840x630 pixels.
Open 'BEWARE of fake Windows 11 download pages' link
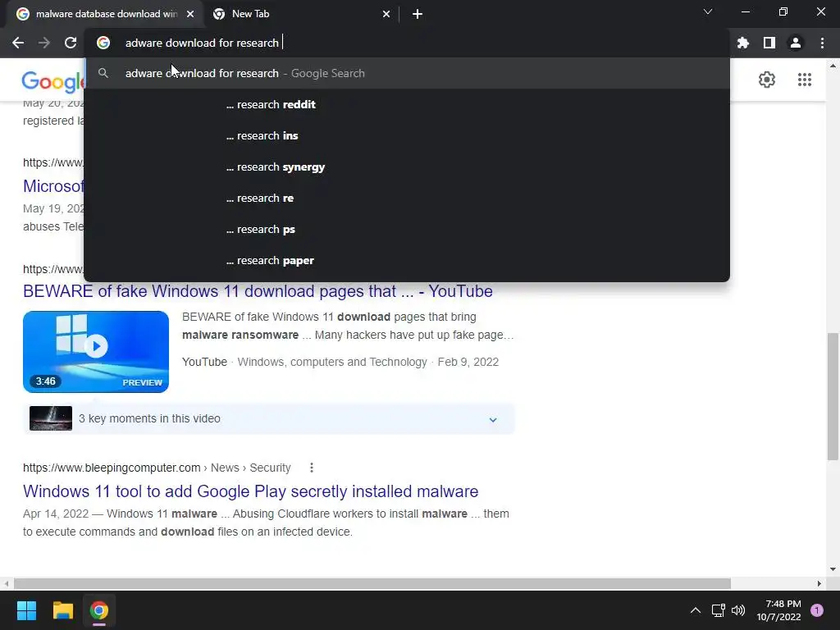pyautogui.click(x=258, y=291)
